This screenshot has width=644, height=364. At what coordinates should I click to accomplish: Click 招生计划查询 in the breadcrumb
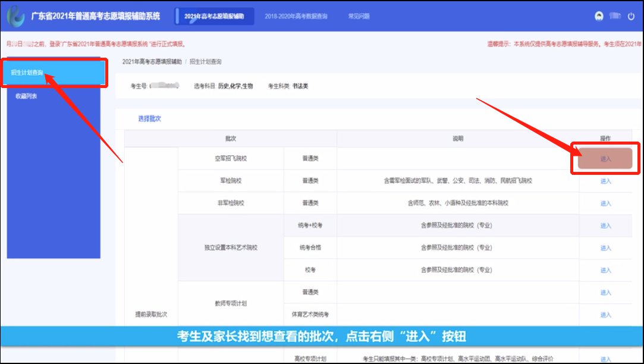[206, 62]
